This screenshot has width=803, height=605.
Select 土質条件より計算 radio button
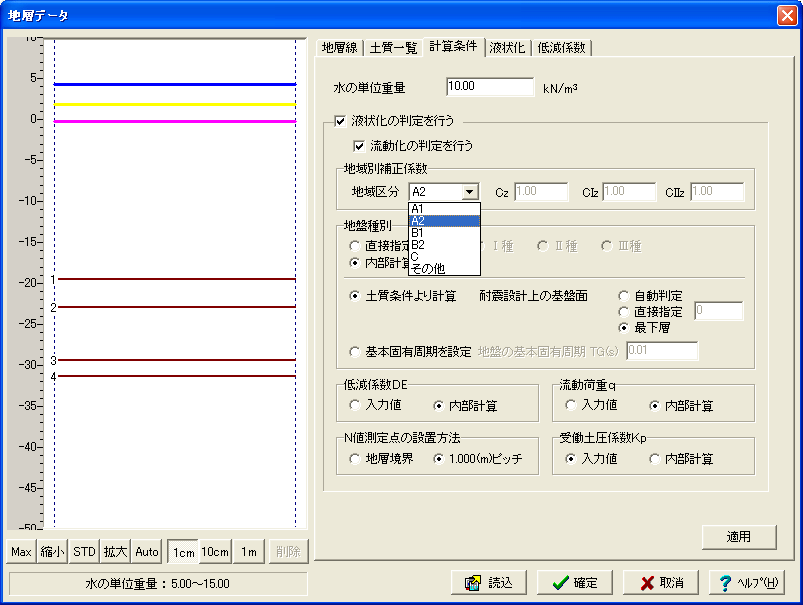pos(354,296)
